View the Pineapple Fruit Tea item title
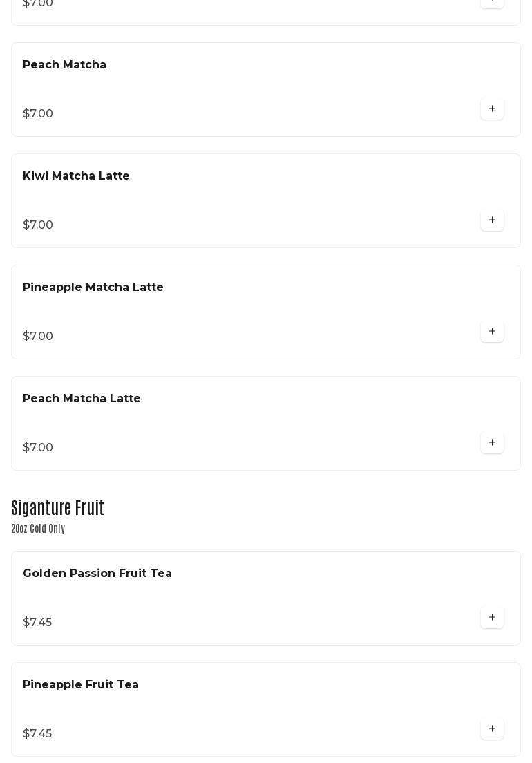Viewport: 532px width, 763px height. pos(81,684)
